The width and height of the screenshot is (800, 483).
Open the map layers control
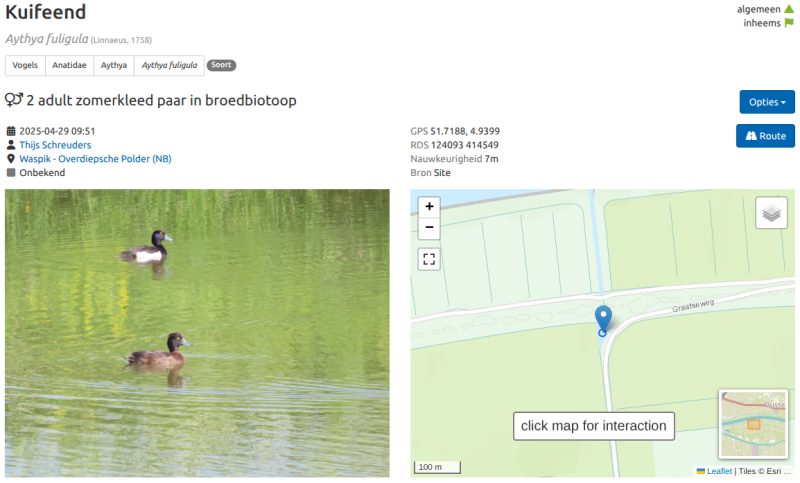click(x=771, y=213)
